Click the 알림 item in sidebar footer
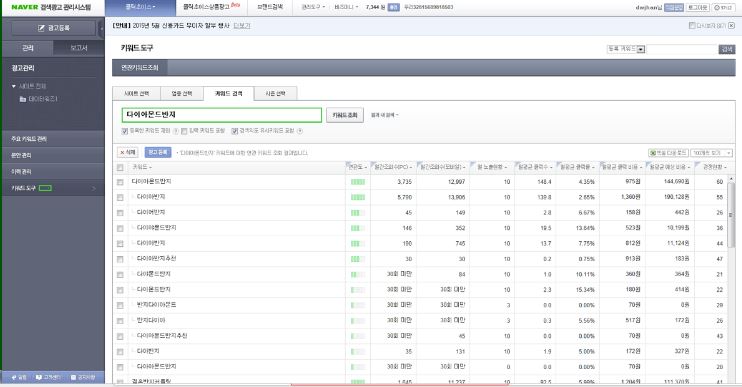Screen dimensions: 742x387 tap(19, 378)
